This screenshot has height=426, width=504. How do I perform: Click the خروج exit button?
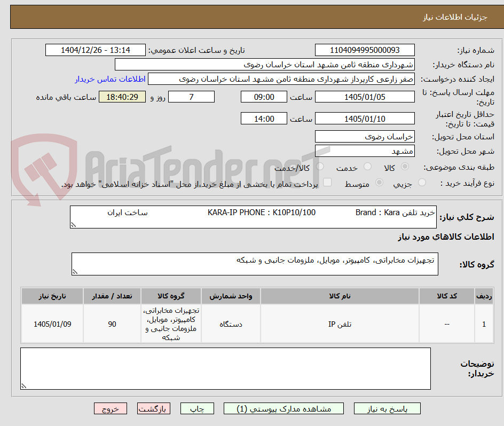point(110,408)
